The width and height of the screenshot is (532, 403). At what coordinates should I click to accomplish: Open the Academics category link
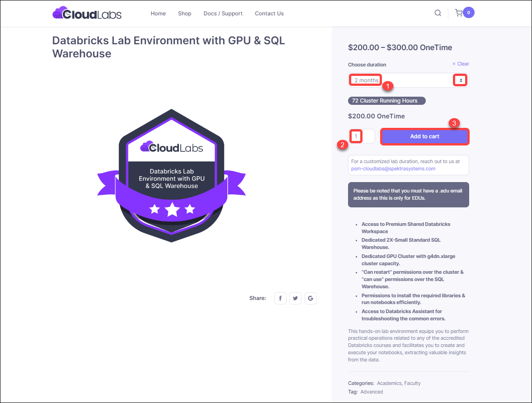click(389, 383)
